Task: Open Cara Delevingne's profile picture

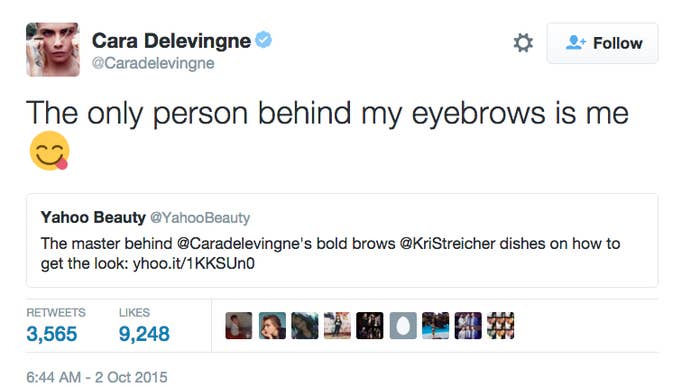Action: 53,50
